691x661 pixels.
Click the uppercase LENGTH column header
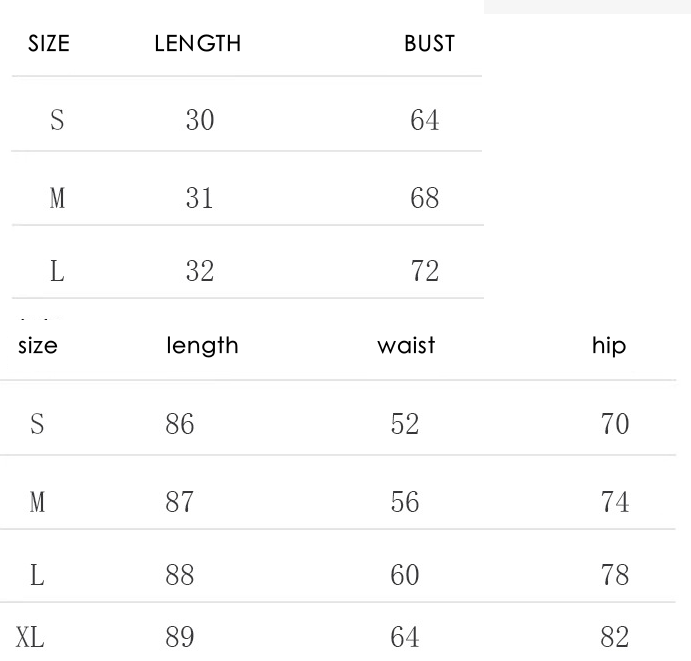tap(198, 44)
